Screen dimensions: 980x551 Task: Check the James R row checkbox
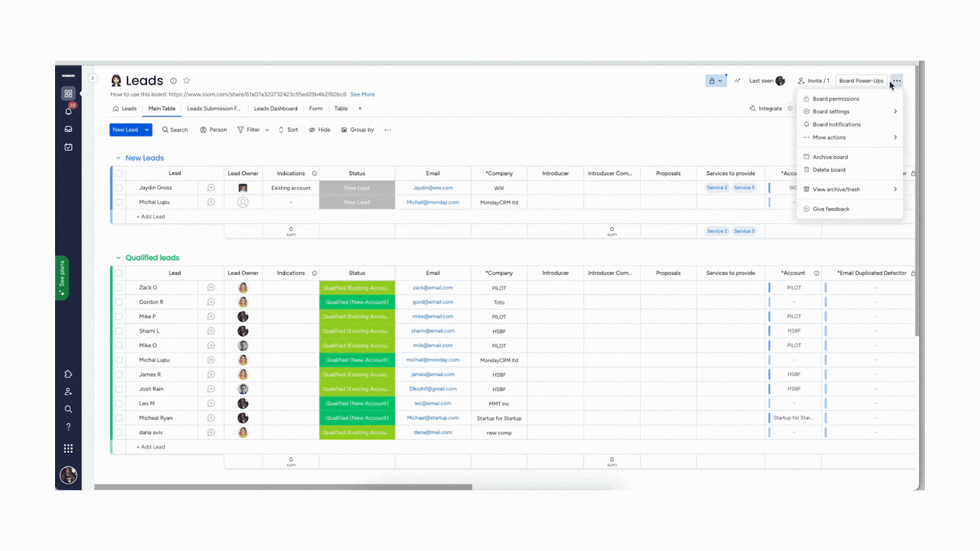pos(119,375)
